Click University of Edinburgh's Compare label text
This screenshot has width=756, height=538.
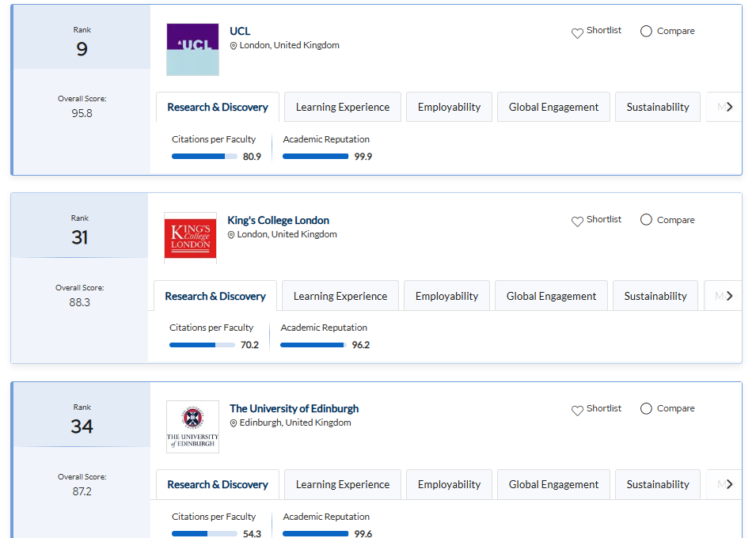(675, 409)
